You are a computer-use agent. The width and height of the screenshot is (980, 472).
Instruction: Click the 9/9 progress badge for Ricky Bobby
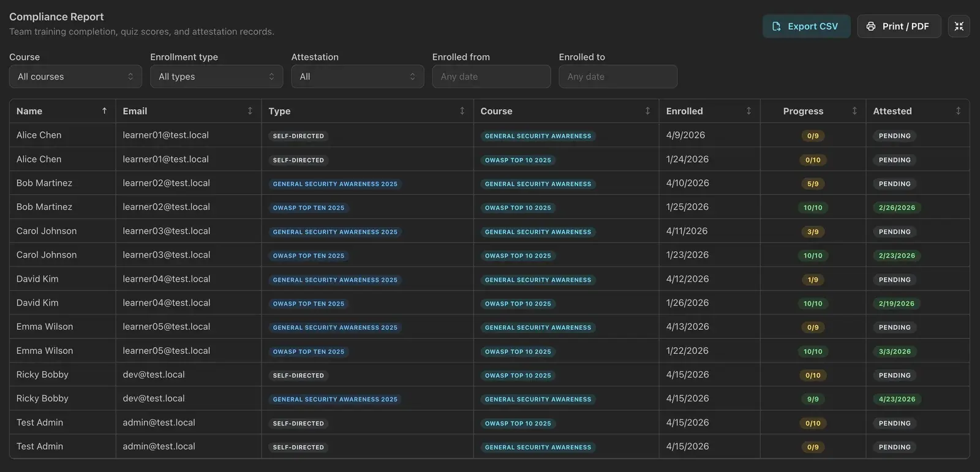point(813,399)
